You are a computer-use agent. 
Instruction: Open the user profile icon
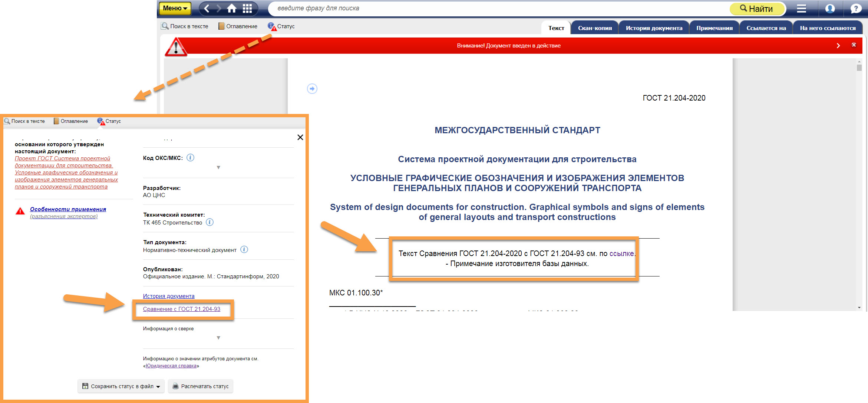coord(830,9)
